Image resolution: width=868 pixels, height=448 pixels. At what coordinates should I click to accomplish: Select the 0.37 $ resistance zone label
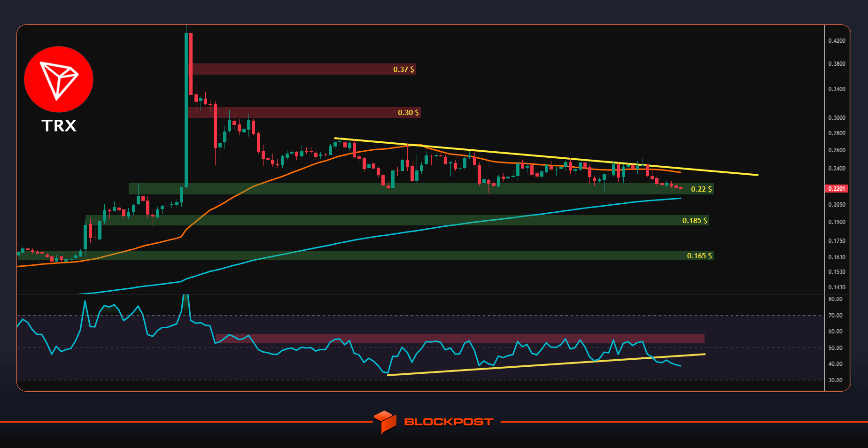[x=403, y=69]
